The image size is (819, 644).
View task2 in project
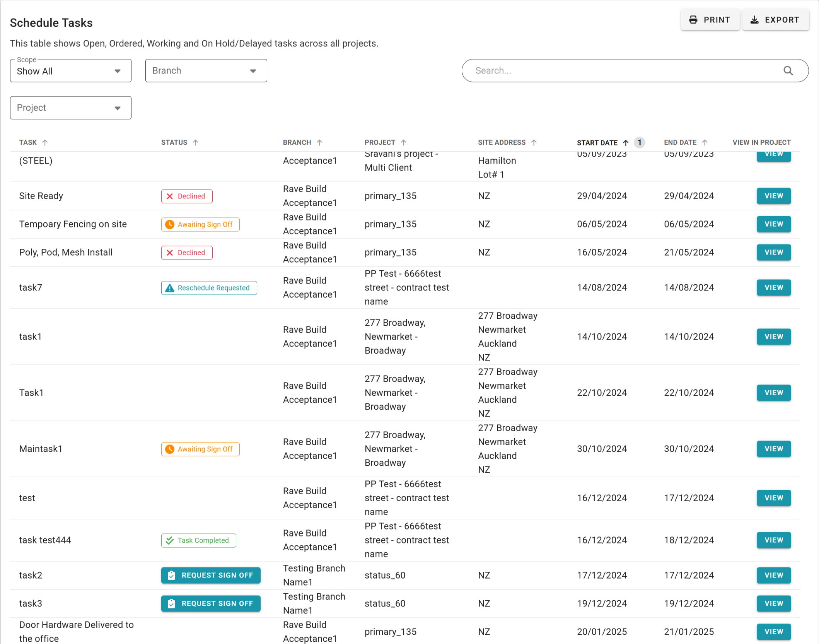tap(774, 575)
